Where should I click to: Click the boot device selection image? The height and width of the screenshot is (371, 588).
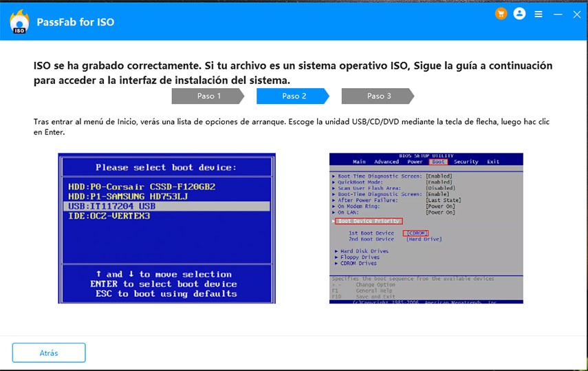coord(167,229)
